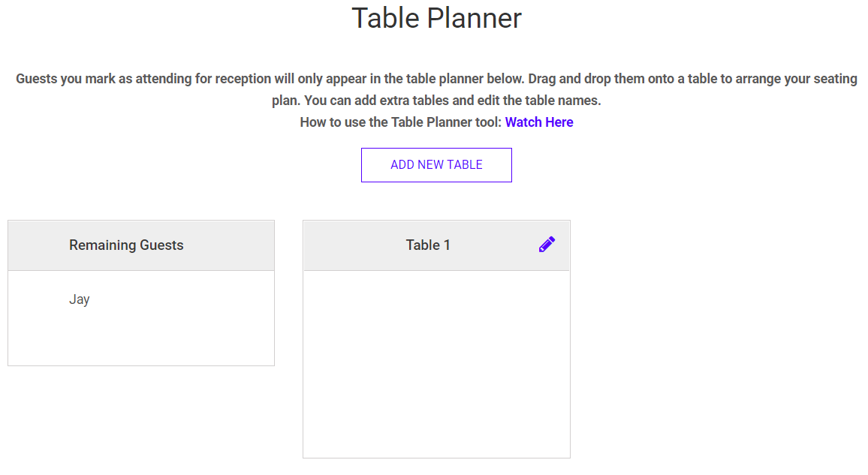
Task: Click the 'How to use the Table Planner tool' text
Action: pyautogui.click(x=400, y=122)
